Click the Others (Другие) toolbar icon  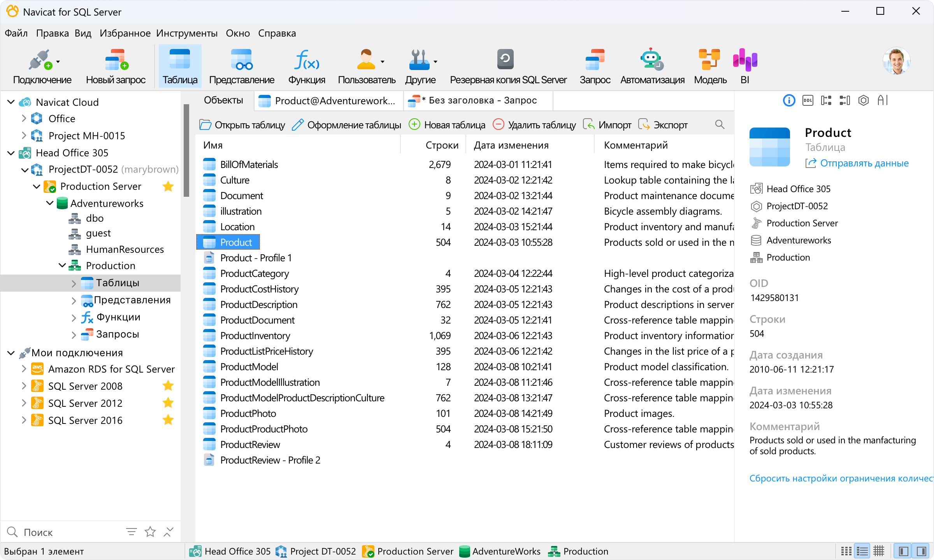click(419, 60)
